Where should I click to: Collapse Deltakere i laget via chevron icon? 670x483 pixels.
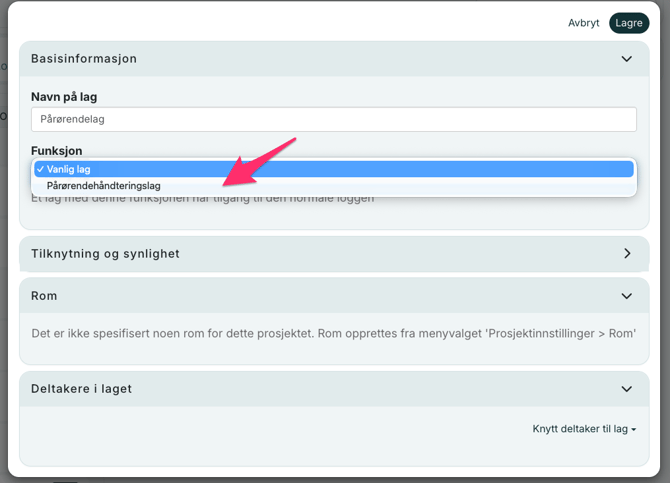point(627,389)
